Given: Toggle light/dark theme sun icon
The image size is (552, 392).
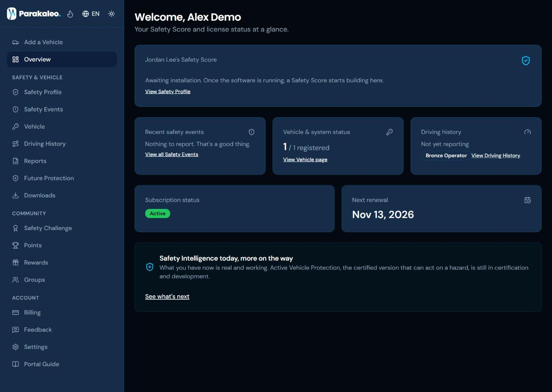Looking at the screenshot, I should coord(112,14).
